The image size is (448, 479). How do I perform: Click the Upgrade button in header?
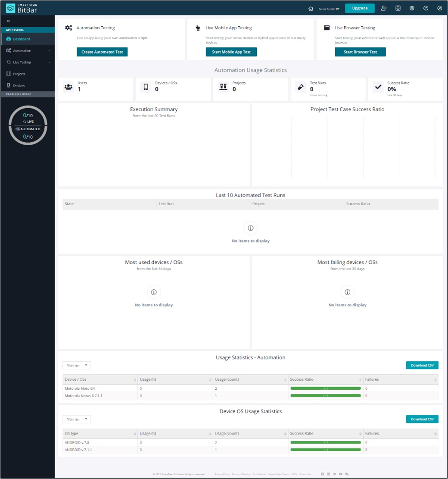pos(360,8)
